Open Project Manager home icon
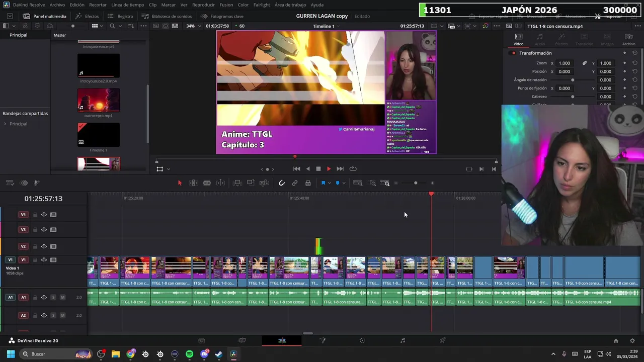This screenshot has height=362, width=644. point(616,340)
